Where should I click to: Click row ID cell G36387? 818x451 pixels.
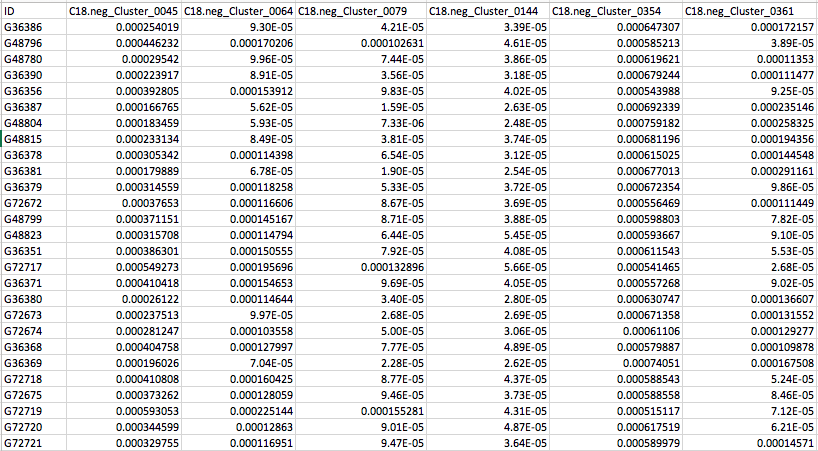(34, 107)
